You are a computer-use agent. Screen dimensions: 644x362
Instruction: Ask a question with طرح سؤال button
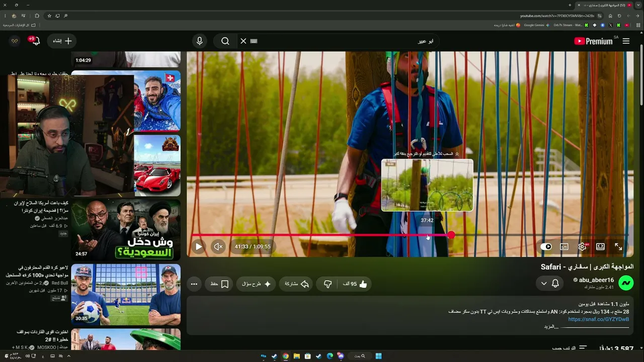coord(257,284)
